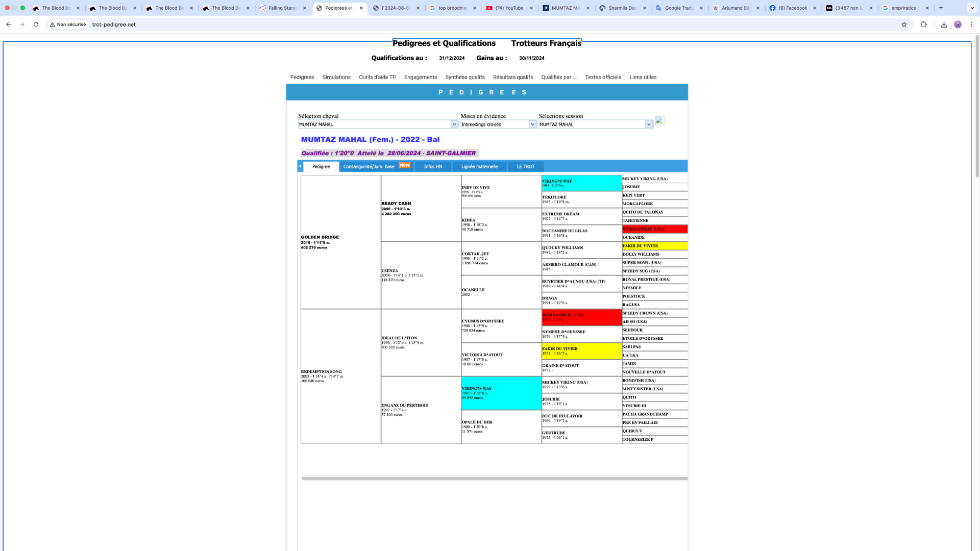Click the address bar URL

click(114, 24)
